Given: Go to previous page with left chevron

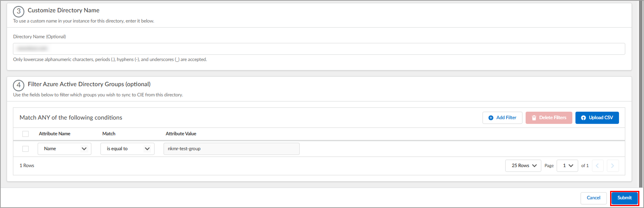Looking at the screenshot, I should pyautogui.click(x=597, y=166).
